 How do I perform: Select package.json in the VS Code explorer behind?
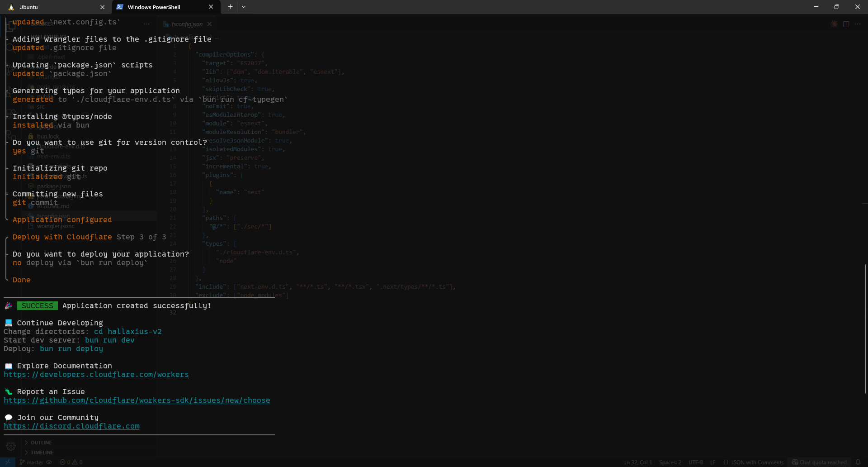tap(53, 186)
